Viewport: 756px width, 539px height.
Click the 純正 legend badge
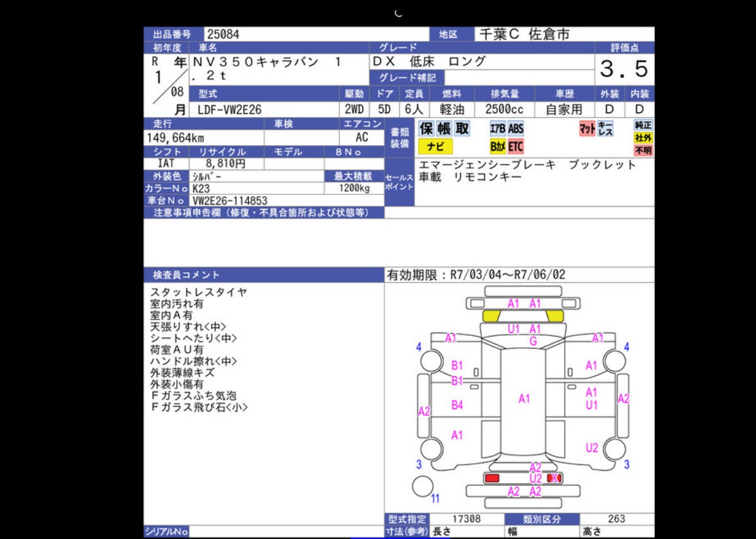pos(644,125)
